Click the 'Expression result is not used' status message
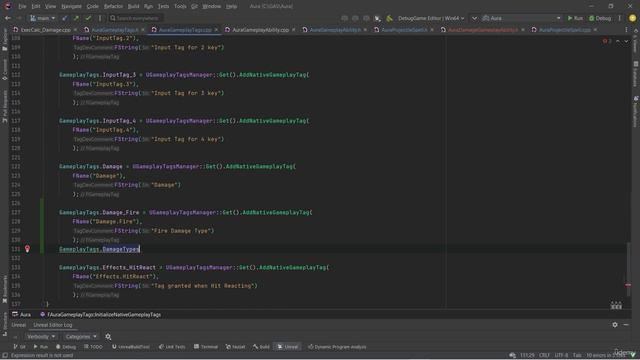This screenshot has height=360, width=640. pyautogui.click(x=42, y=356)
